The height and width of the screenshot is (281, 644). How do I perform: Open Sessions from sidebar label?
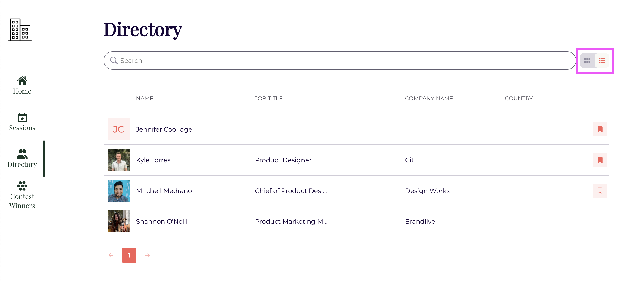click(x=22, y=128)
